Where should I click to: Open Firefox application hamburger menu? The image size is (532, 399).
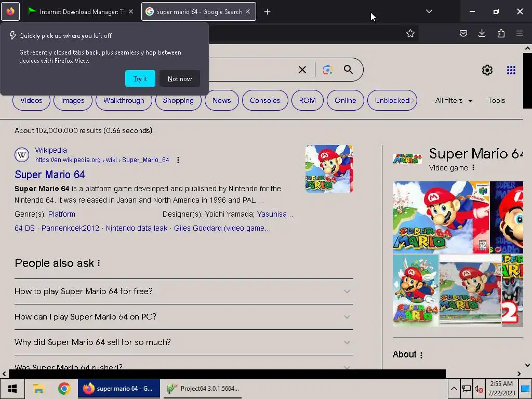click(520, 33)
